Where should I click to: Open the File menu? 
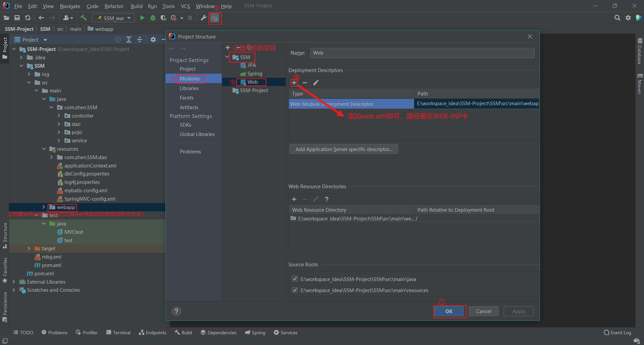tap(18, 6)
